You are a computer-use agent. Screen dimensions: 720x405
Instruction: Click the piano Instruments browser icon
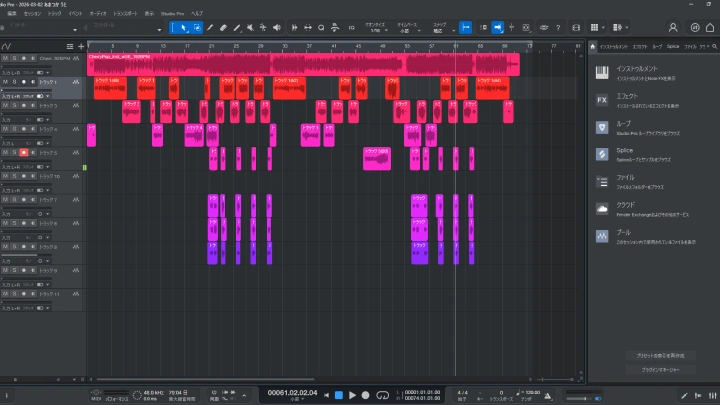pyautogui.click(x=602, y=73)
